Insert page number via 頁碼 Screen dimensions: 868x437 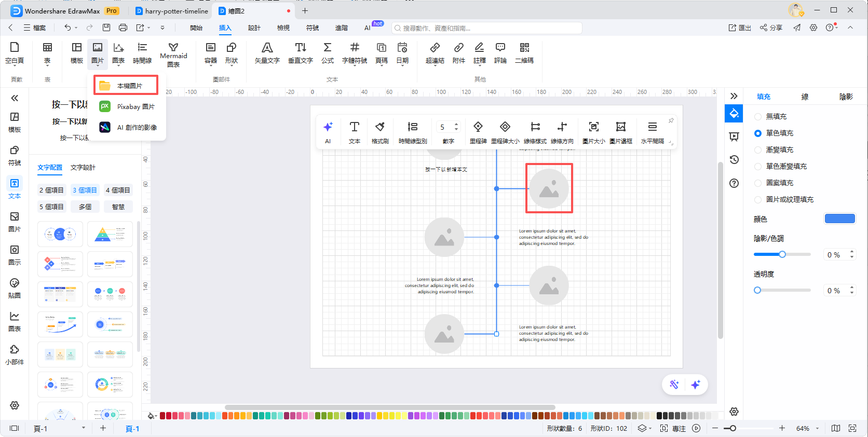[x=382, y=53]
